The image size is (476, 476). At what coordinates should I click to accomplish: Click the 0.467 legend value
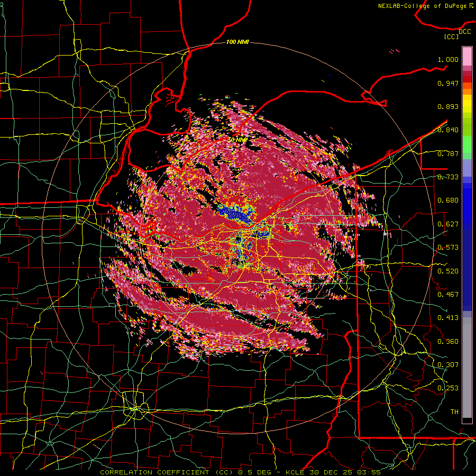[x=448, y=295]
